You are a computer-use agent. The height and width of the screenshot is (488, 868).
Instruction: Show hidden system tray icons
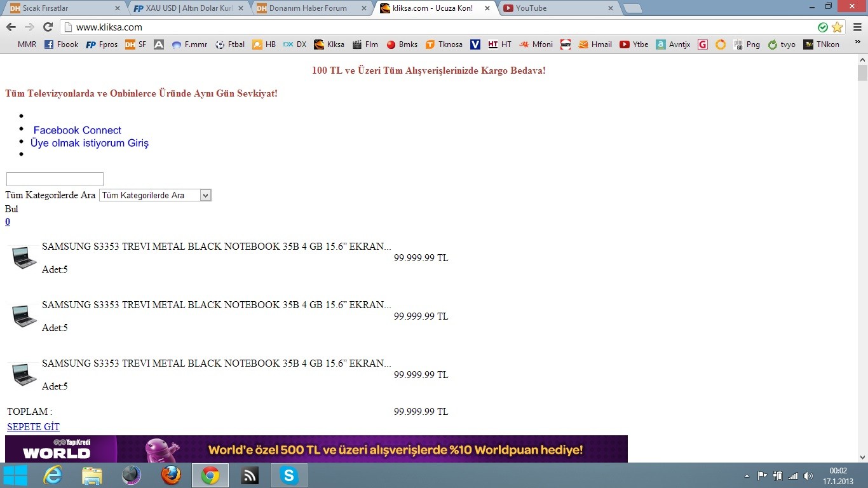(x=747, y=475)
